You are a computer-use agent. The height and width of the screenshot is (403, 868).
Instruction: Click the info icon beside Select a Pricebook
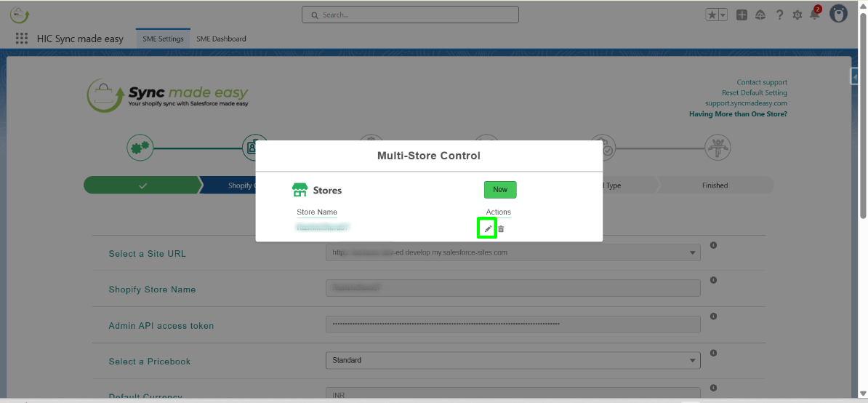[x=713, y=352]
